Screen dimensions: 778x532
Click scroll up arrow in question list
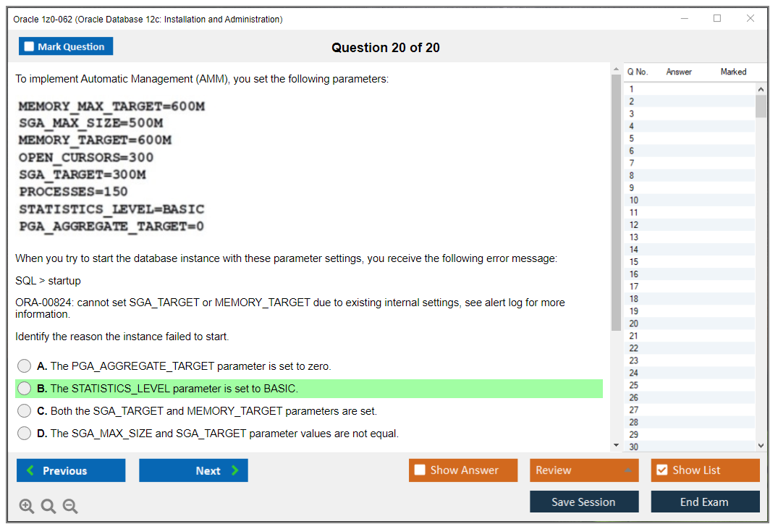(x=761, y=89)
